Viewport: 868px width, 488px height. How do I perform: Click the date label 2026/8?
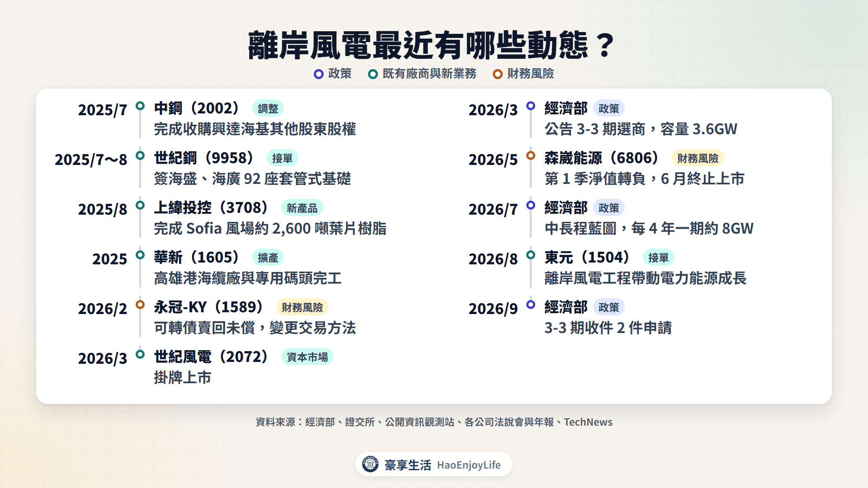pos(493,259)
